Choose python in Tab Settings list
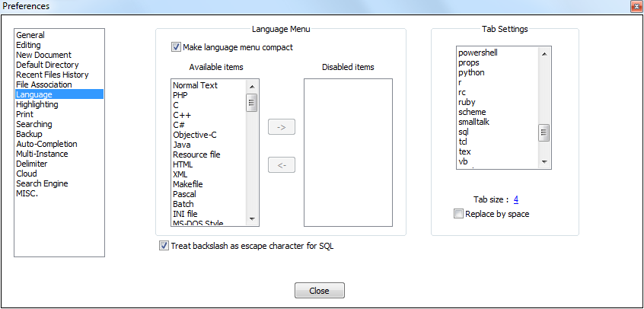The width and height of the screenshot is (644, 309). point(471,72)
